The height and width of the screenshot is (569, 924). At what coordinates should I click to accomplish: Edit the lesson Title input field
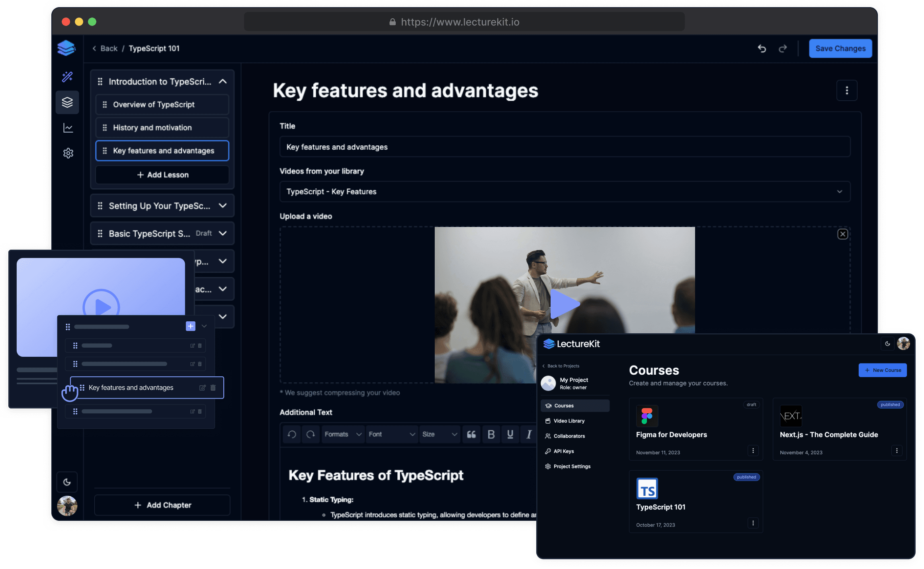pos(565,147)
